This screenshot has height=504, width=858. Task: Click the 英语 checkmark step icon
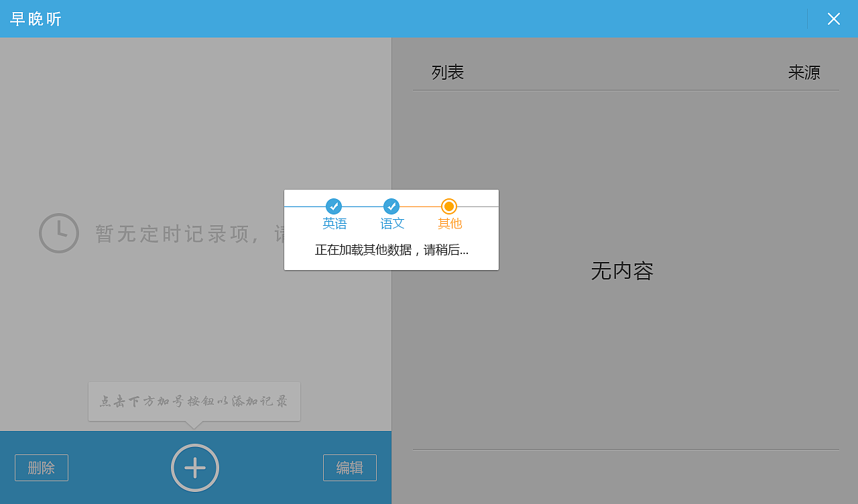click(x=334, y=206)
